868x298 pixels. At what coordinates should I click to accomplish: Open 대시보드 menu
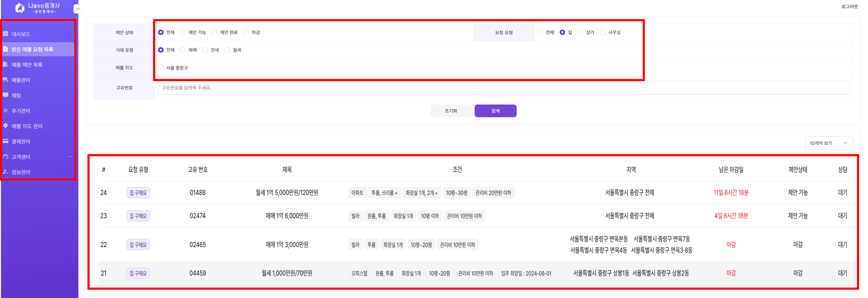(21, 34)
